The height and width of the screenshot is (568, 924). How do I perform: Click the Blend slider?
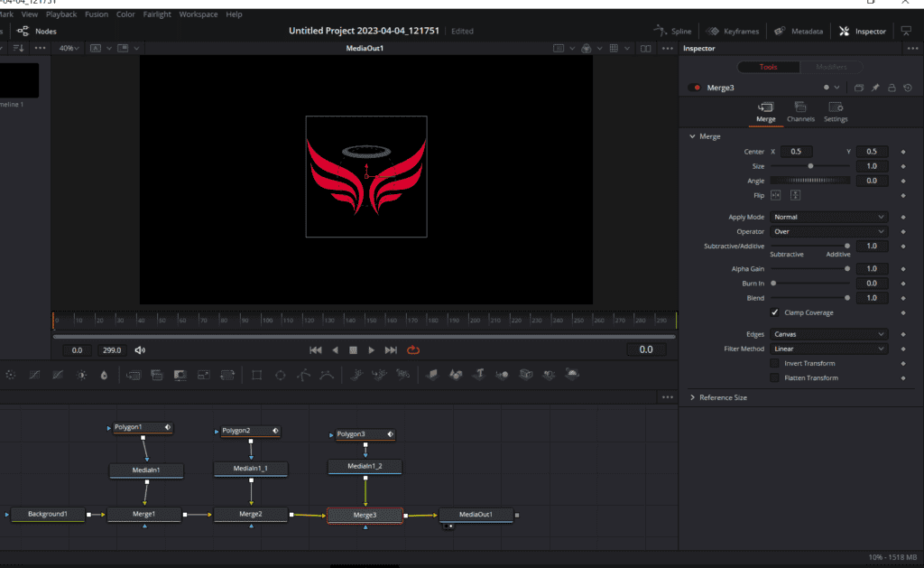810,299
